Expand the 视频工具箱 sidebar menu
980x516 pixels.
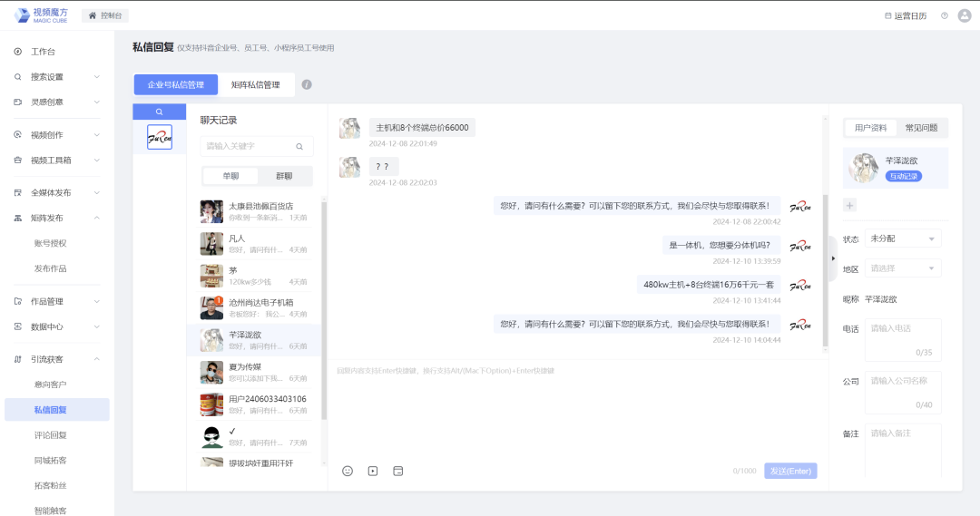pyautogui.click(x=57, y=161)
